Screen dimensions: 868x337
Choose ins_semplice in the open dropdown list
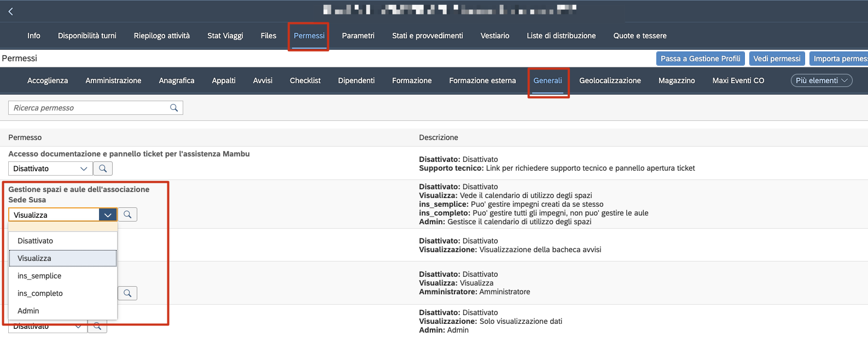(x=63, y=276)
